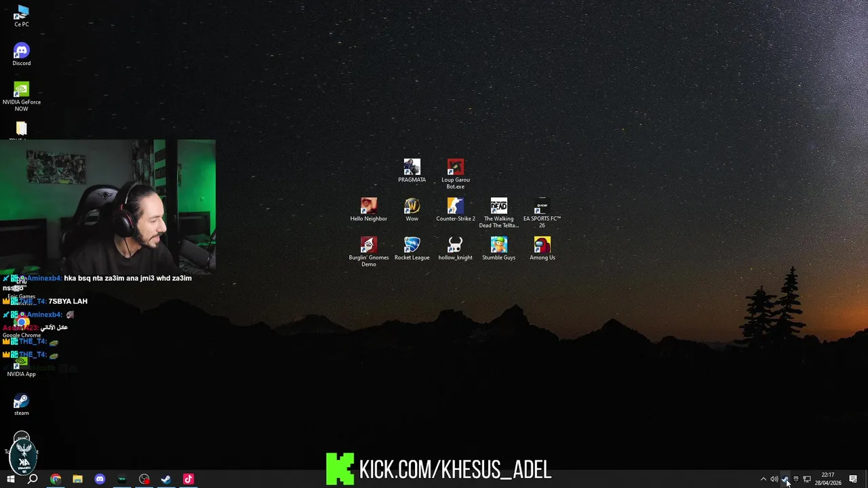Select the Rocket League shortcut
Image resolution: width=868 pixels, height=488 pixels.
412,249
